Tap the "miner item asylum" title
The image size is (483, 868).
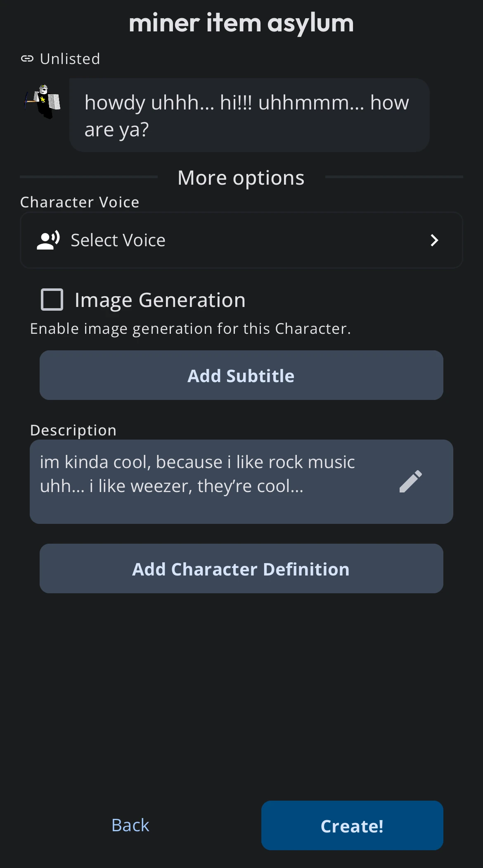241,23
